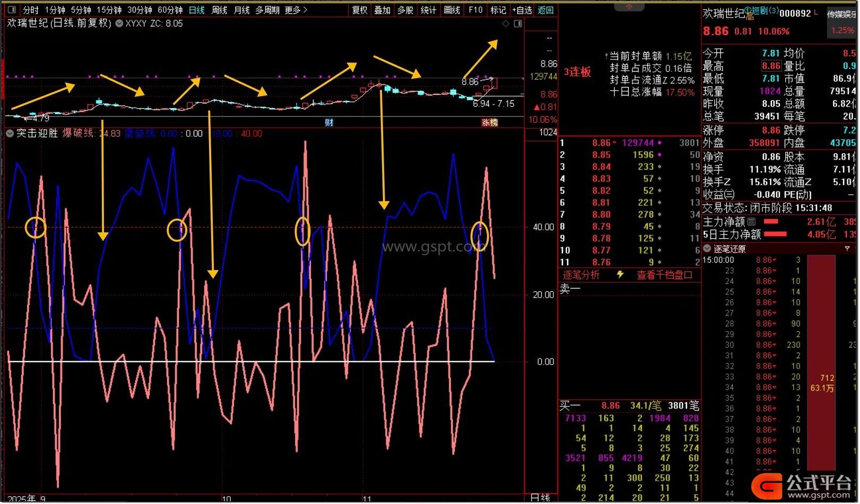
Task: Click the filter funnel icon in 逐笔还原
Action: pos(847,249)
